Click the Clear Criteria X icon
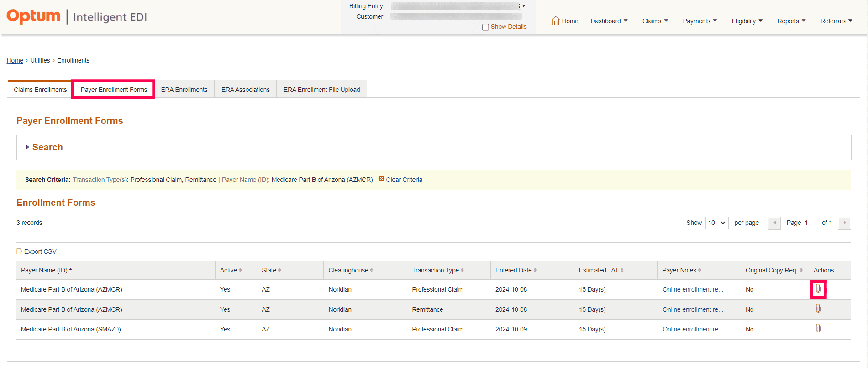 [x=381, y=179]
